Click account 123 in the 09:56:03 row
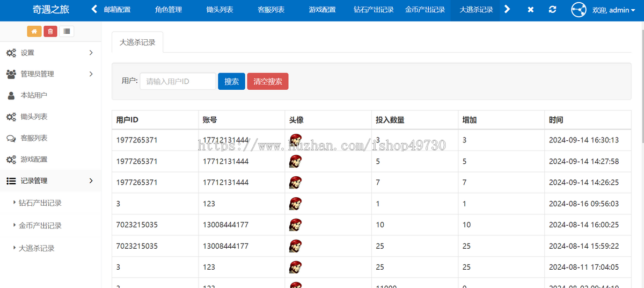This screenshot has width=644, height=288. coord(209,204)
